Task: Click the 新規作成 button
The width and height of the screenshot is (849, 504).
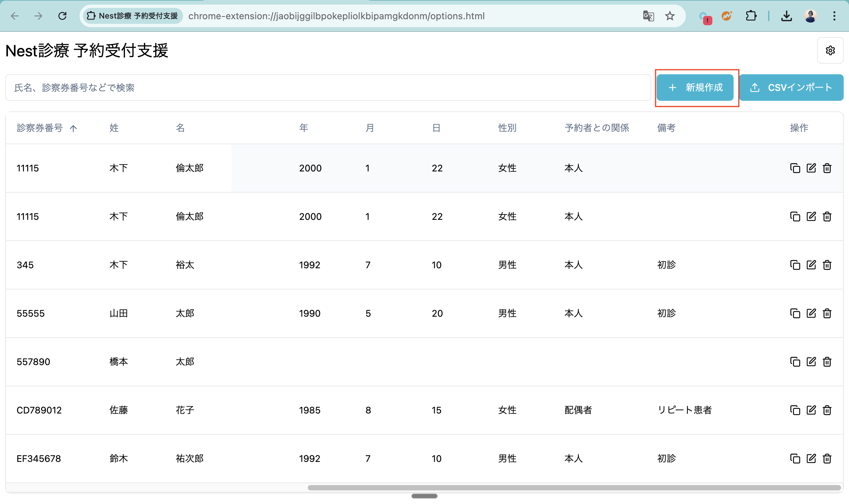Action: point(695,88)
